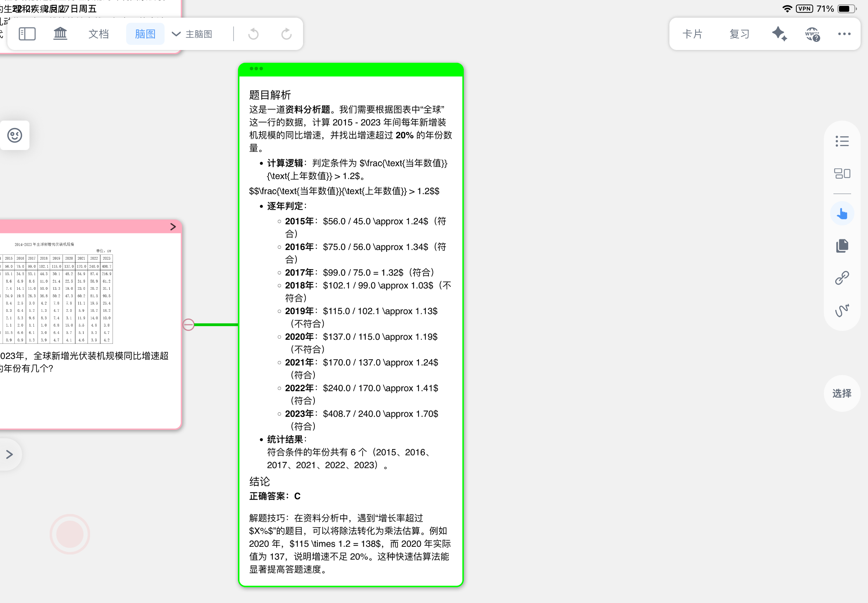Switch to the 脑图 tab
This screenshot has width=868, height=603.
[145, 34]
